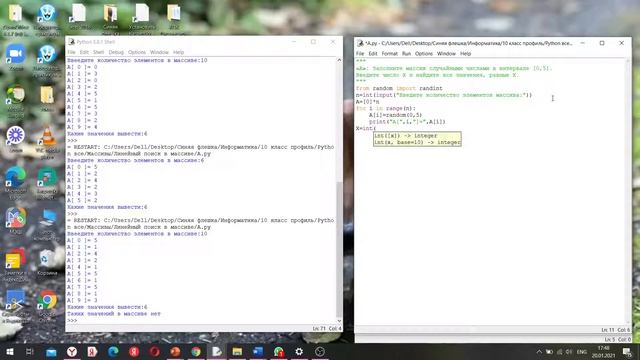Image resolution: width=640 pixels, height=360 pixels.
Task: Open Options menu in A.py editor
Action: point(424,53)
